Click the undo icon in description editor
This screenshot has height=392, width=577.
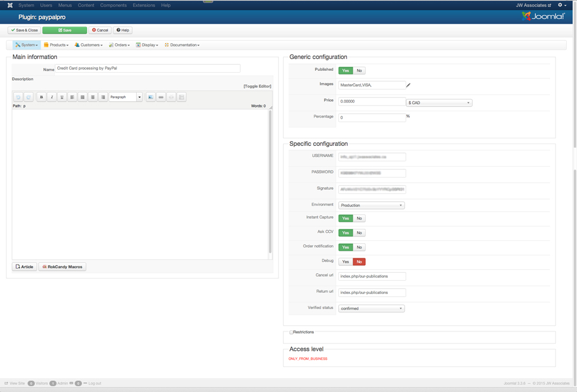(x=18, y=97)
